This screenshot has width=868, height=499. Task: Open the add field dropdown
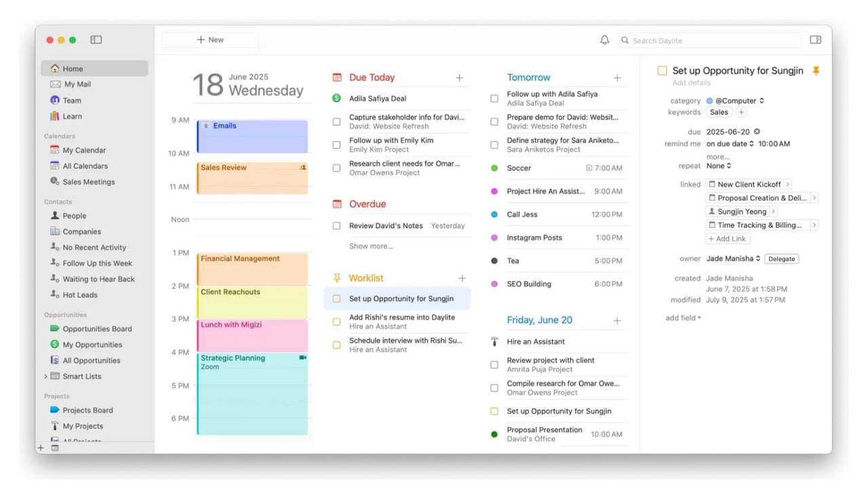[683, 318]
